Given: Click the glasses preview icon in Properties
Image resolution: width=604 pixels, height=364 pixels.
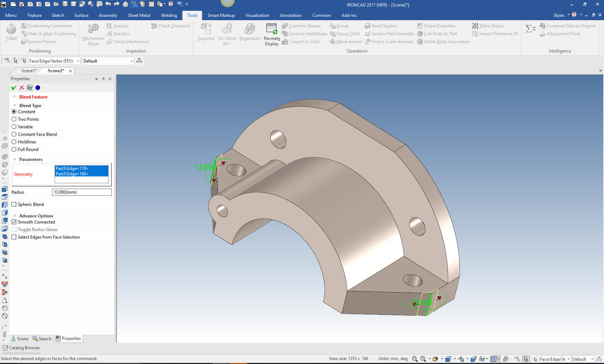Looking at the screenshot, I should (29, 88).
